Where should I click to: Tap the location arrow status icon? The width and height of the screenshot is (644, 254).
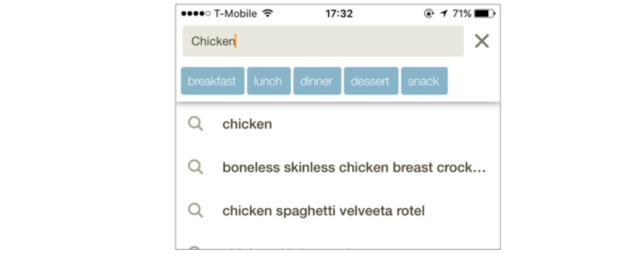pyautogui.click(x=444, y=14)
